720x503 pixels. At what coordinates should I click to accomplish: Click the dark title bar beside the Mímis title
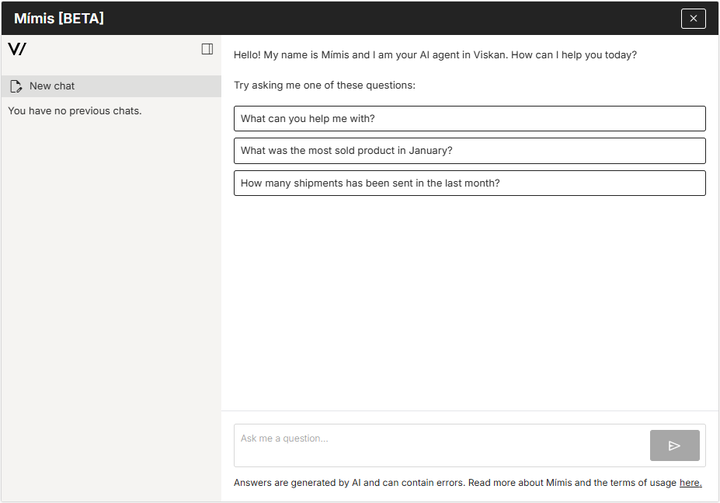(x=400, y=18)
